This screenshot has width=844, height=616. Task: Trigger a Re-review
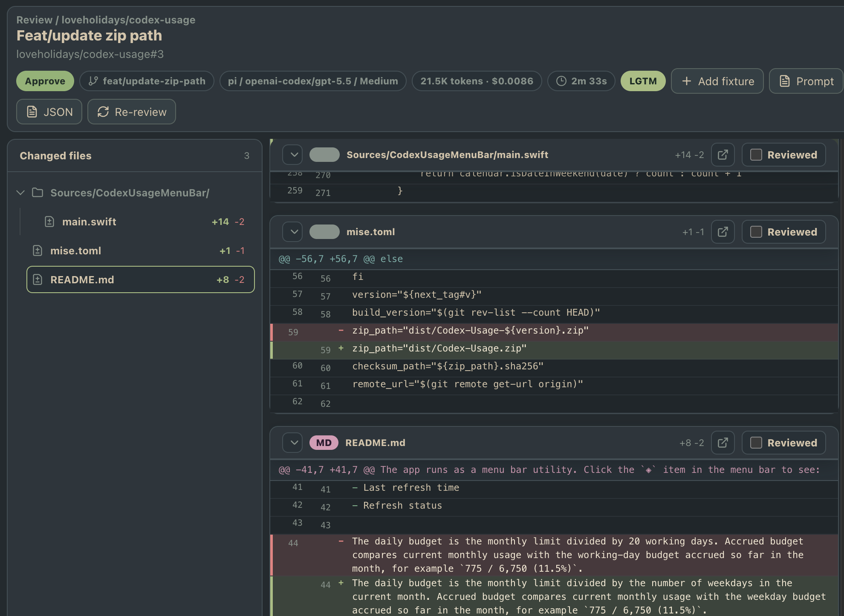(132, 112)
